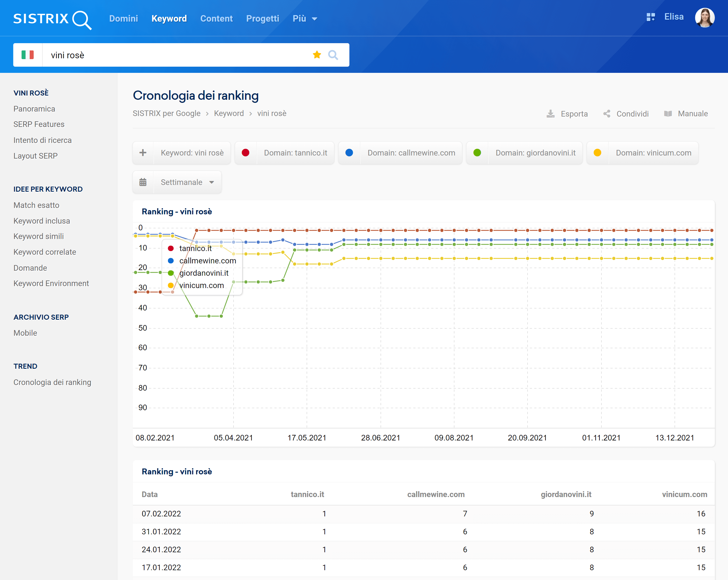Select the Domini menu tab
728x580 pixels.
click(122, 18)
